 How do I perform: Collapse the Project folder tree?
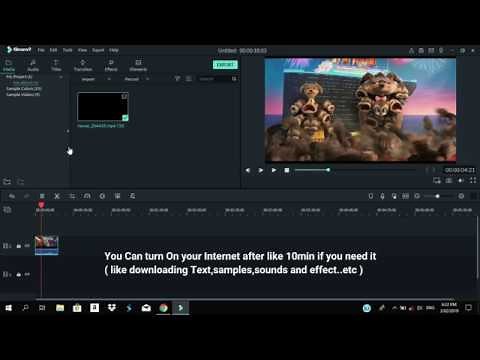[61, 77]
